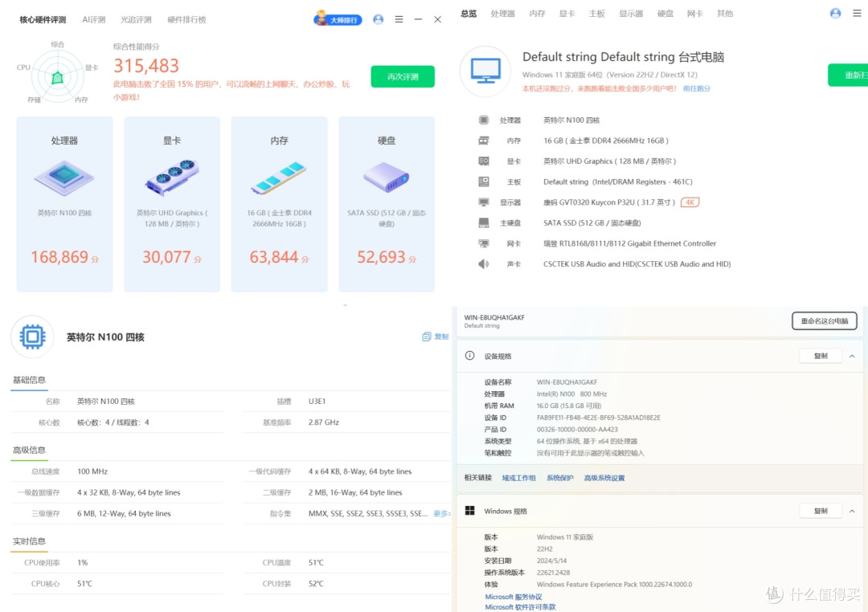Open 系统保护 link
The width and height of the screenshot is (868, 612).
point(559,478)
